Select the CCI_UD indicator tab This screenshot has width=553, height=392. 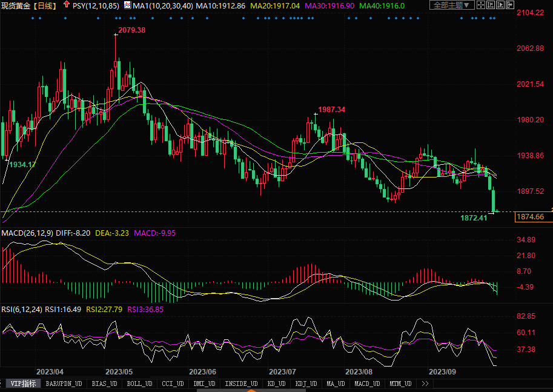pos(174,384)
